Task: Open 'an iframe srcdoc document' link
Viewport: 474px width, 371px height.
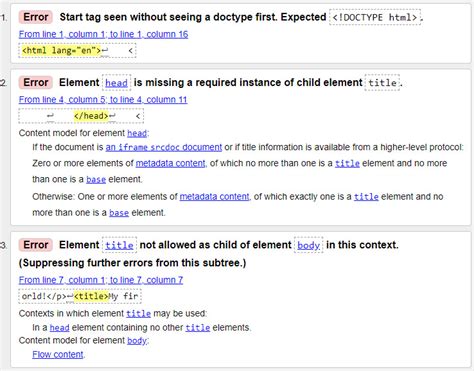Action: pos(164,147)
